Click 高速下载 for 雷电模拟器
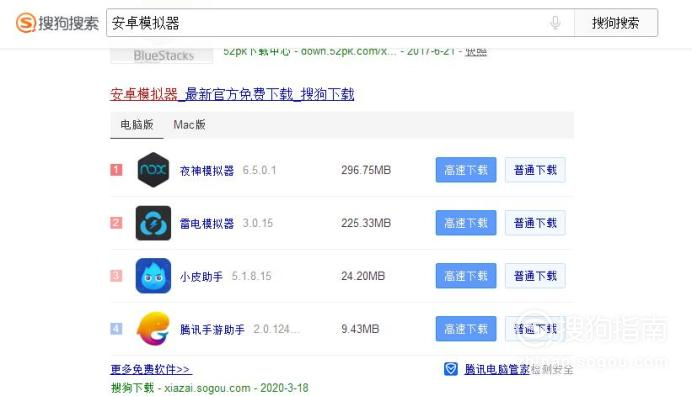Viewport: 692px width, 396px height. 466,223
